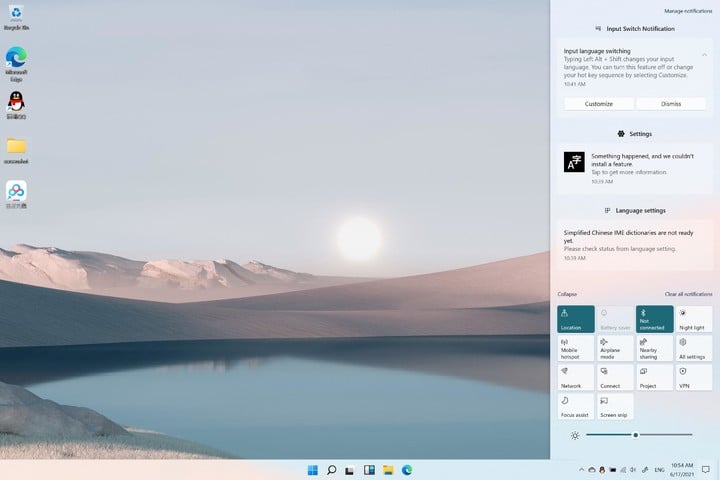Open the QQ penguin desktop icon
The height and width of the screenshot is (480, 720).
[16, 103]
